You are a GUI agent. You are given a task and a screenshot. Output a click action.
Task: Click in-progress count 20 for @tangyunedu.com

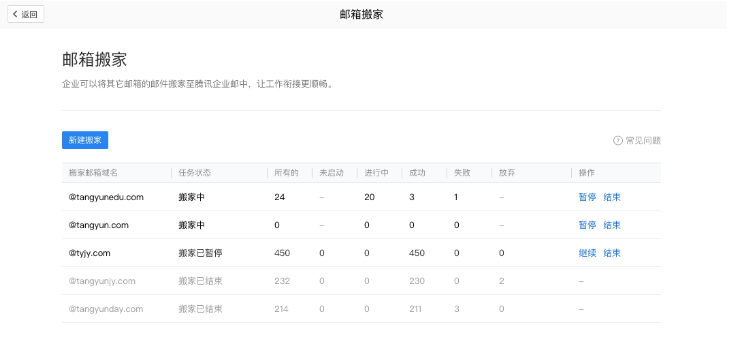tap(369, 197)
